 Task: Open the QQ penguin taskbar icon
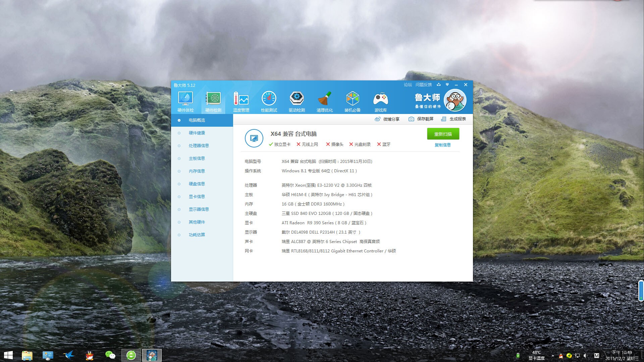coord(90,355)
